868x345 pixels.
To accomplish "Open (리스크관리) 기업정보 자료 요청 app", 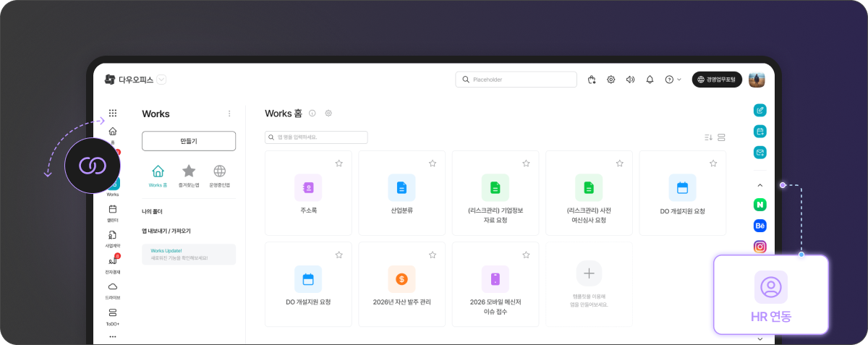I will [495, 193].
